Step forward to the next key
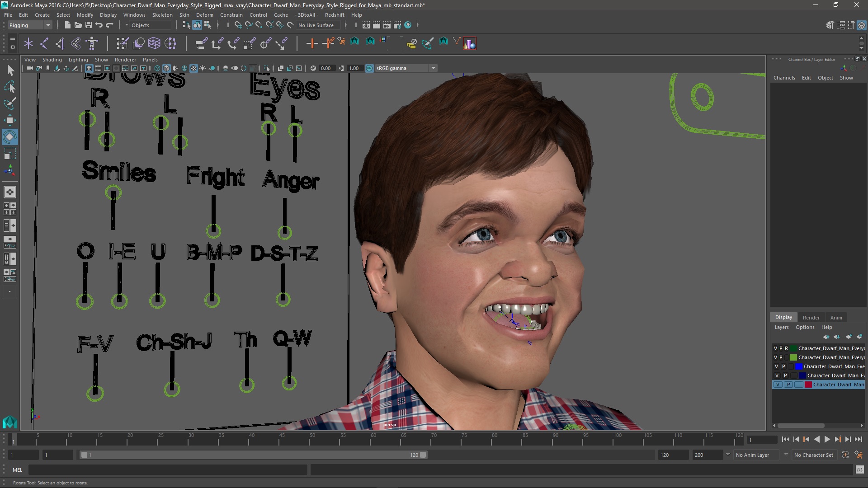 (837, 439)
